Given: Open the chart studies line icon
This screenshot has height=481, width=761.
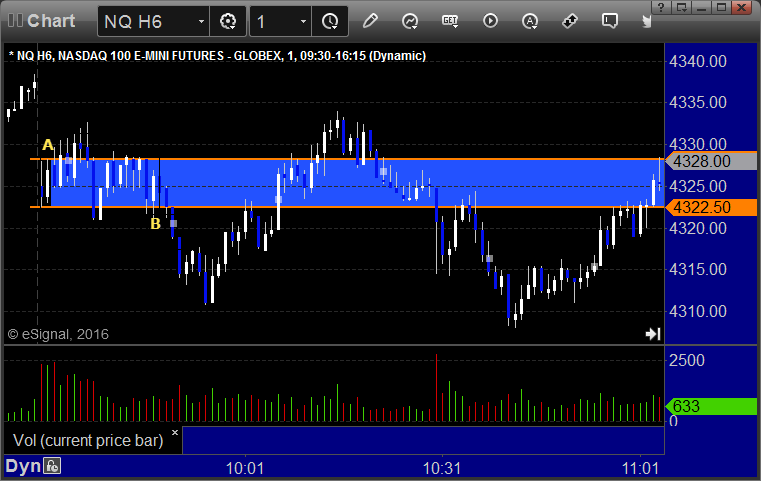Looking at the screenshot, I should pos(410,21).
